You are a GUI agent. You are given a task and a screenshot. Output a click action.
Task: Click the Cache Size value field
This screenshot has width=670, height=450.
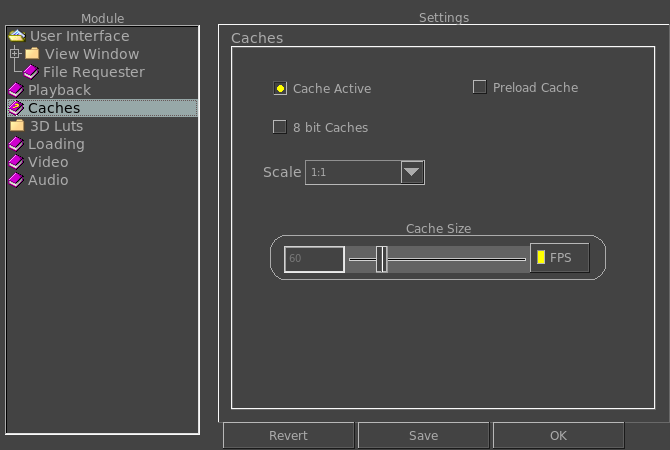click(314, 259)
